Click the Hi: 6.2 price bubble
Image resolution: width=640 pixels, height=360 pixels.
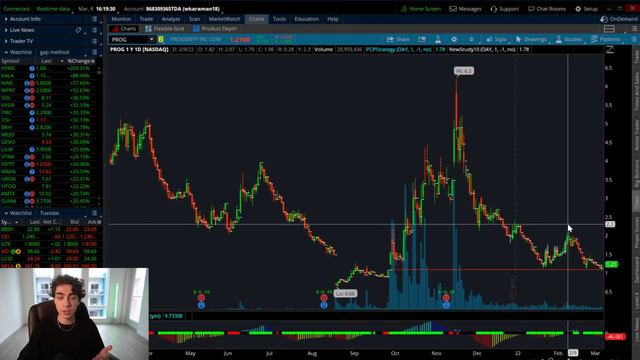coord(464,71)
